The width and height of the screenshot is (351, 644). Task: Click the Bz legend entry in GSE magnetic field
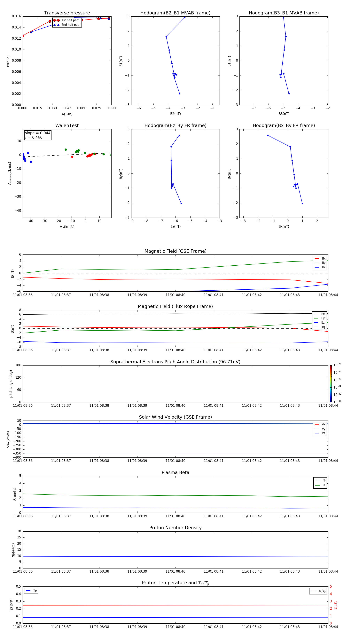click(320, 267)
